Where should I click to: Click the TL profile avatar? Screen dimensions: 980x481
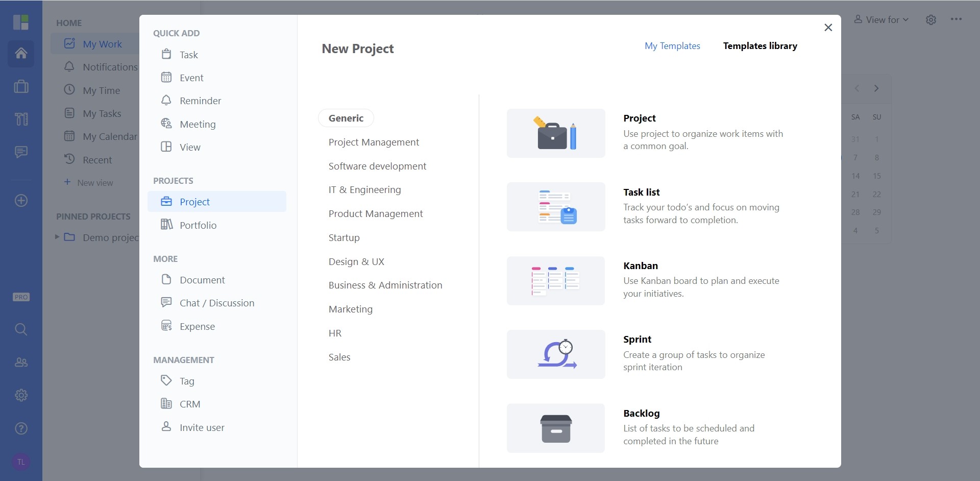click(20, 462)
